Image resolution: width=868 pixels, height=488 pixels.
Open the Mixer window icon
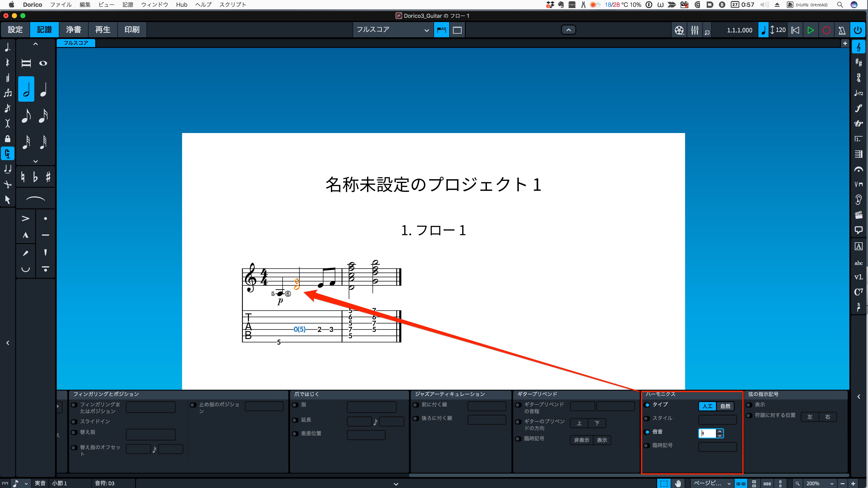click(x=694, y=30)
